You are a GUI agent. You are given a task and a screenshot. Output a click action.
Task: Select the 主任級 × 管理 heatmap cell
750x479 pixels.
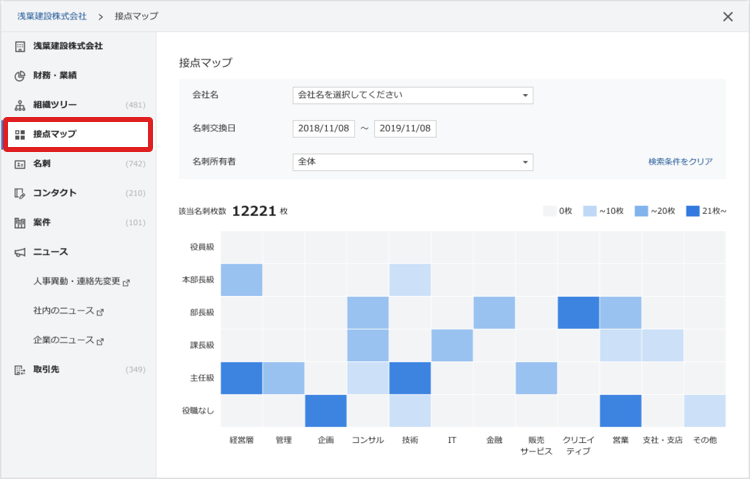(284, 378)
